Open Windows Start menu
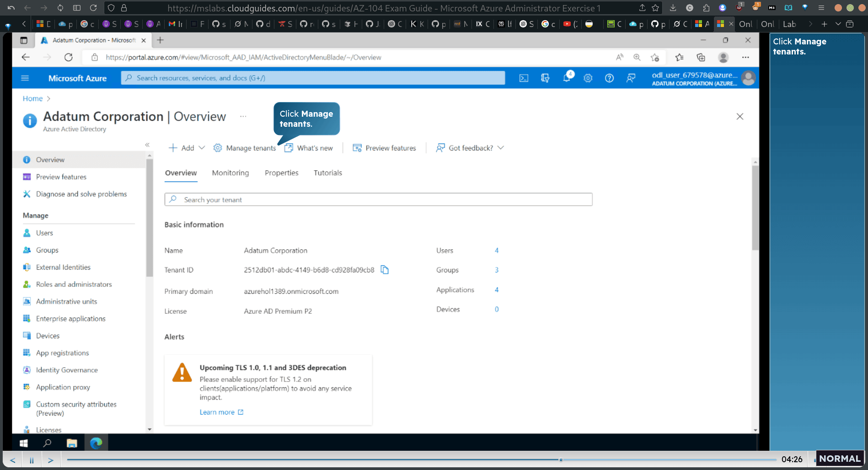Image resolution: width=868 pixels, height=470 pixels. [24, 443]
